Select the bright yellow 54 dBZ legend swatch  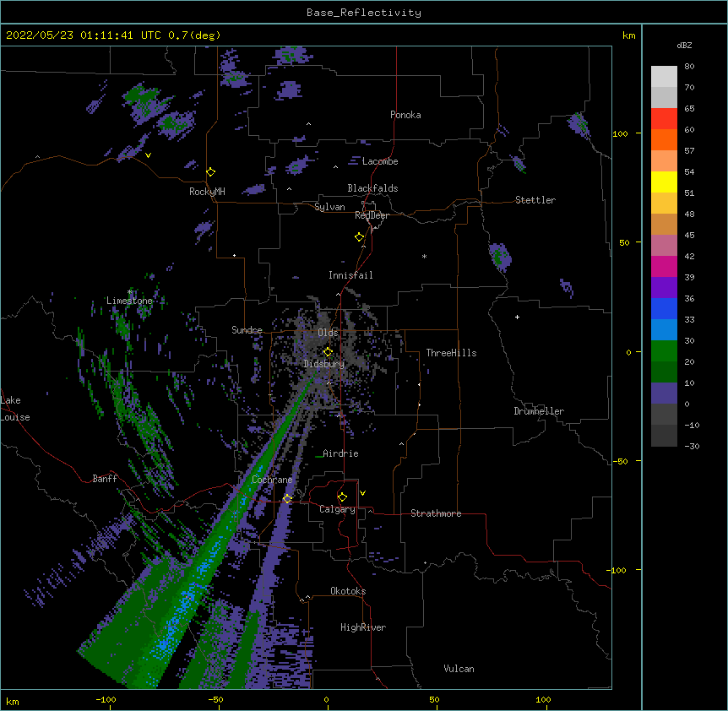click(664, 182)
